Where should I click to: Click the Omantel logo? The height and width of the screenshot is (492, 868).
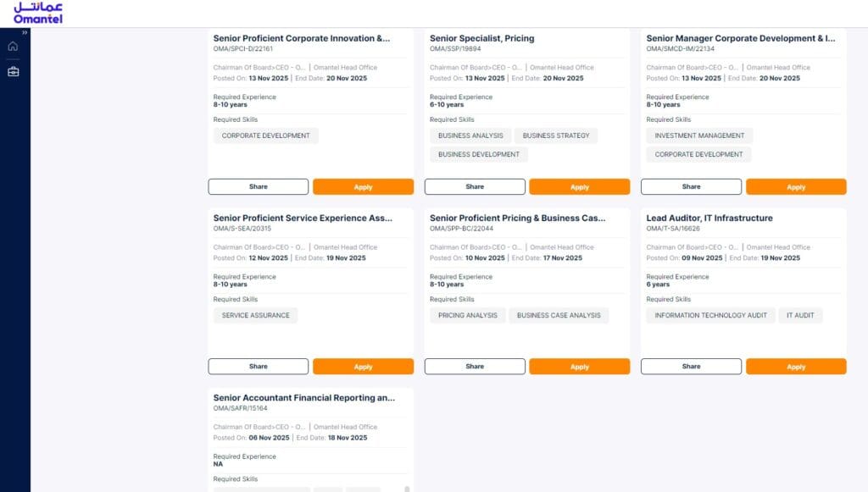pos(37,13)
